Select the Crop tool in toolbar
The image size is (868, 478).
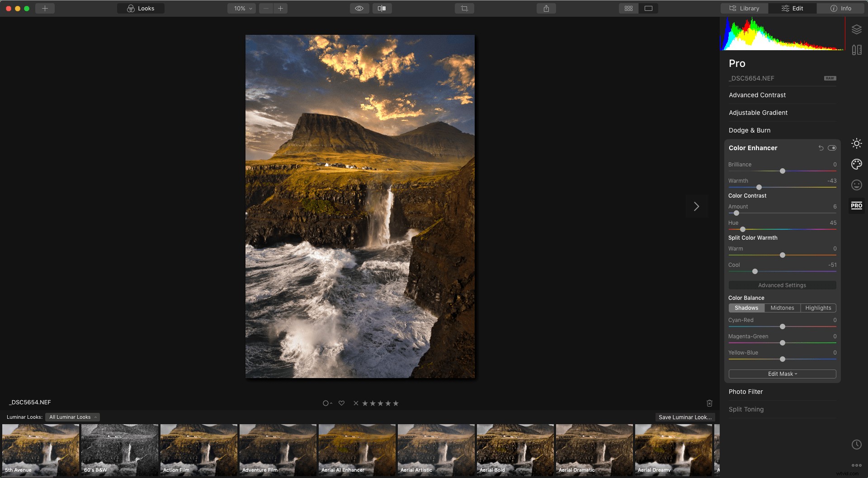tap(465, 8)
